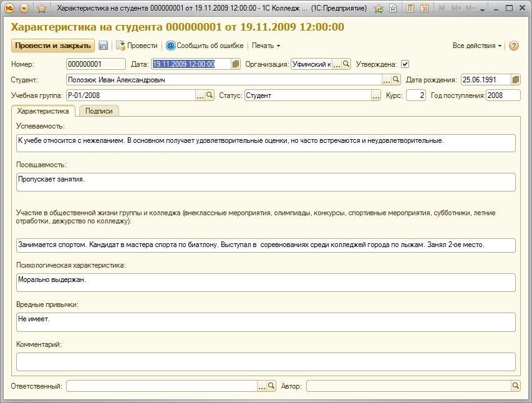Open the calendar icon in title bar

(424, 8)
